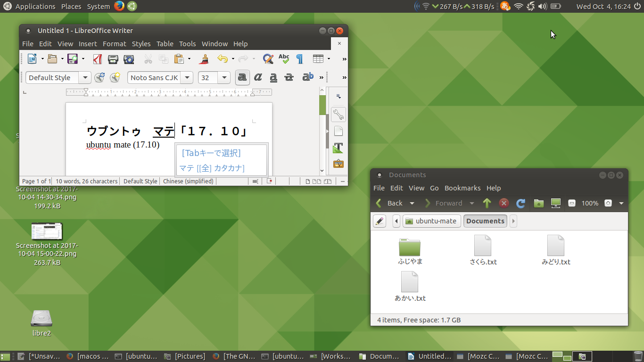The height and width of the screenshot is (362, 644).
Task: Toggle formatting marks display
Action: (x=299, y=59)
